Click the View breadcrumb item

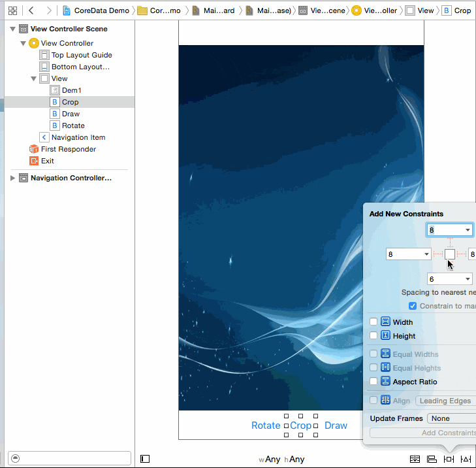click(420, 10)
